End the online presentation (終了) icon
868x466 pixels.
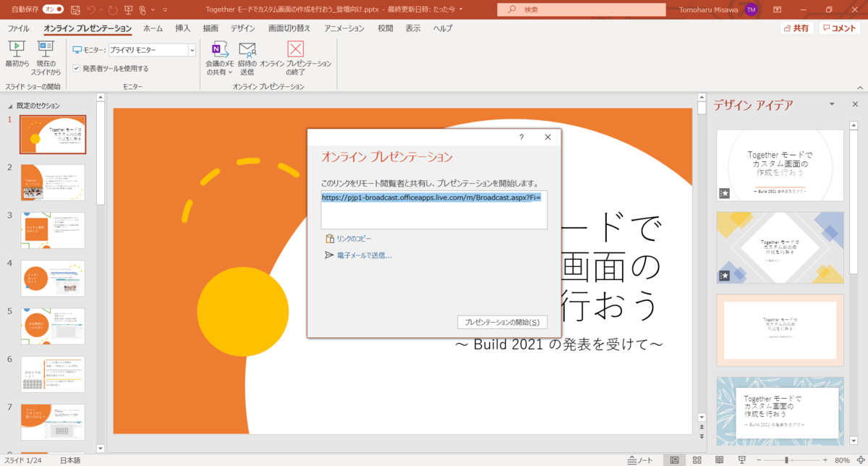295,49
